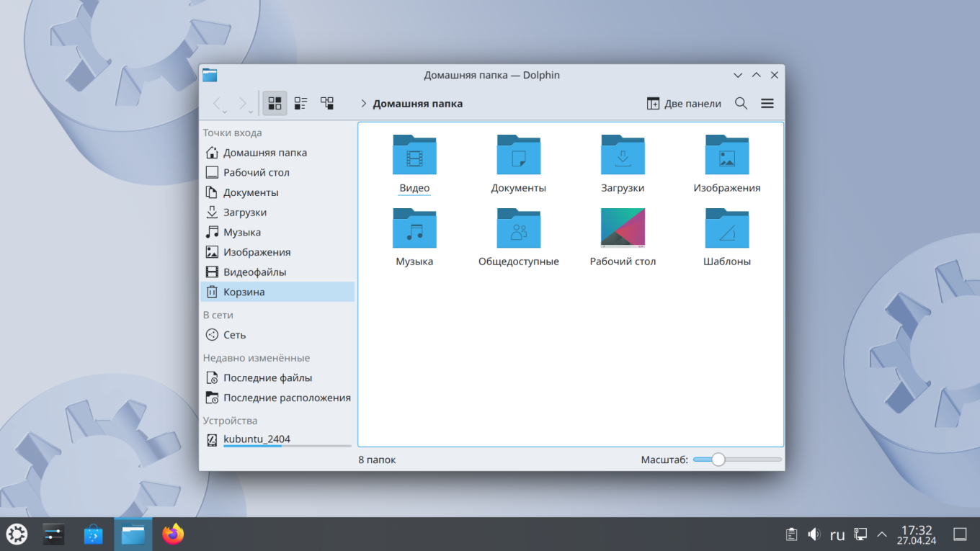Switch the ru keyboard layout indicator
The image size is (980, 551).
click(837, 535)
